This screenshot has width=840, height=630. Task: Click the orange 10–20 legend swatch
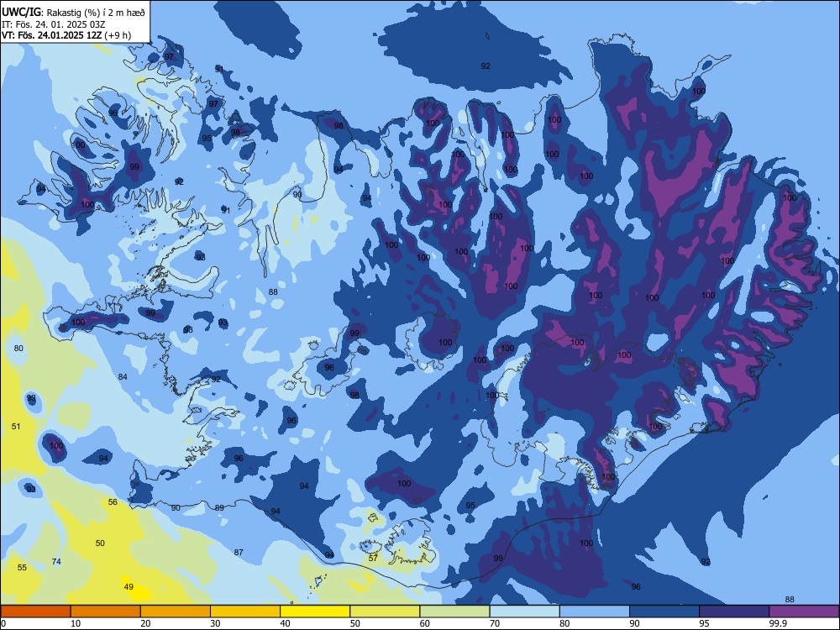(106, 612)
